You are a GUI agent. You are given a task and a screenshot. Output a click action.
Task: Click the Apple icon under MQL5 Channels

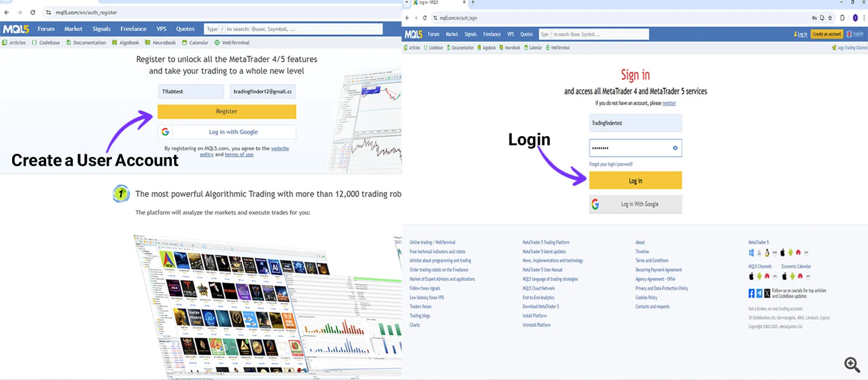(752, 276)
